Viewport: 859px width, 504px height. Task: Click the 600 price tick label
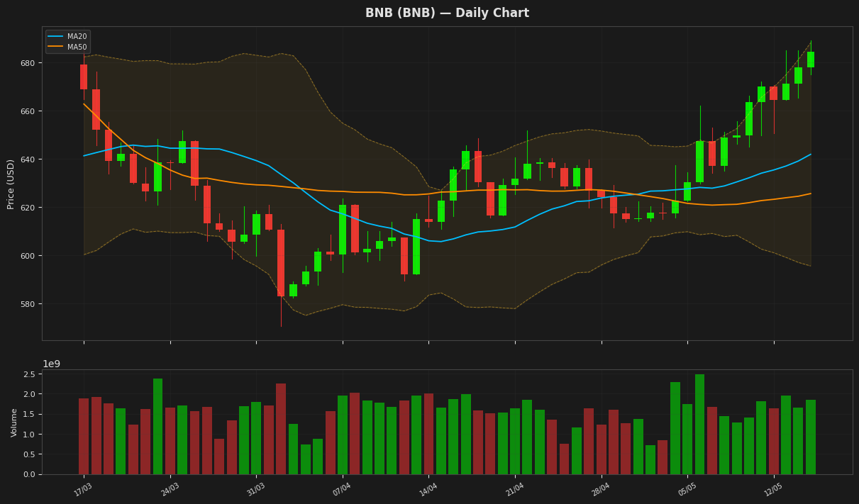[28, 256]
